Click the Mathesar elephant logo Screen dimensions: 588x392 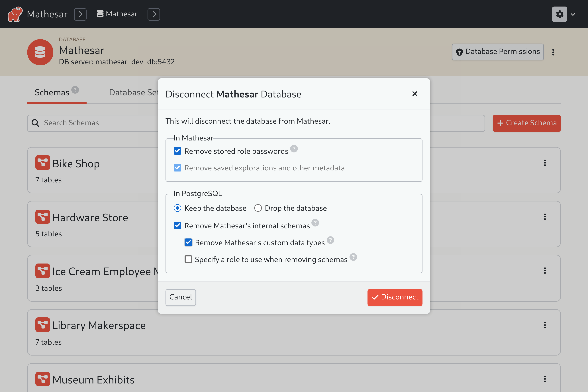point(15,14)
